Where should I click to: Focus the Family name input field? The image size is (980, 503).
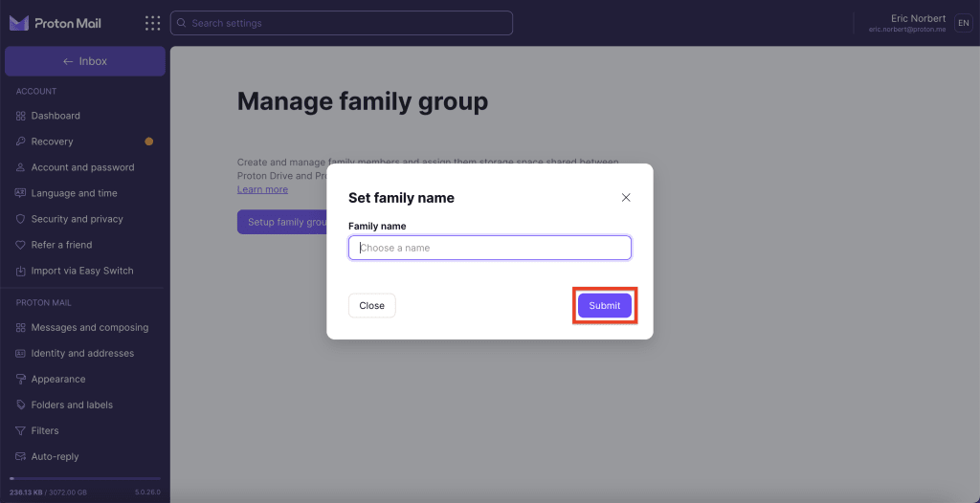point(490,248)
